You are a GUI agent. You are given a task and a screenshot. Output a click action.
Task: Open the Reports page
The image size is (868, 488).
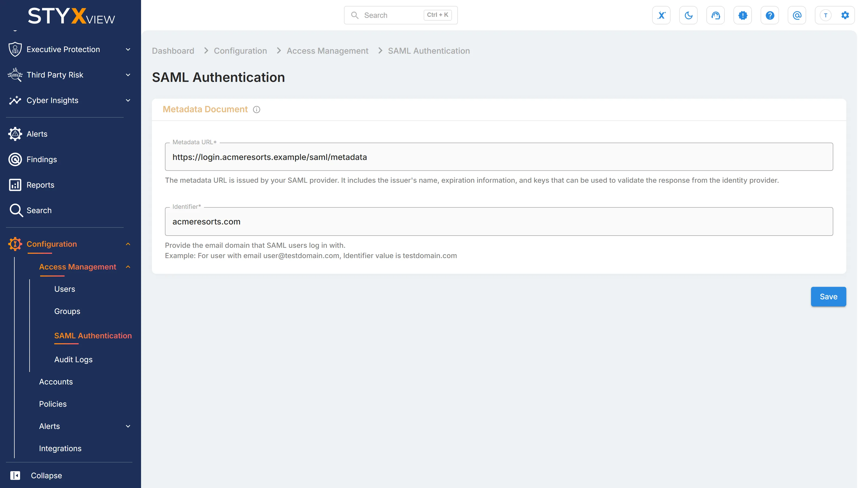(40, 185)
